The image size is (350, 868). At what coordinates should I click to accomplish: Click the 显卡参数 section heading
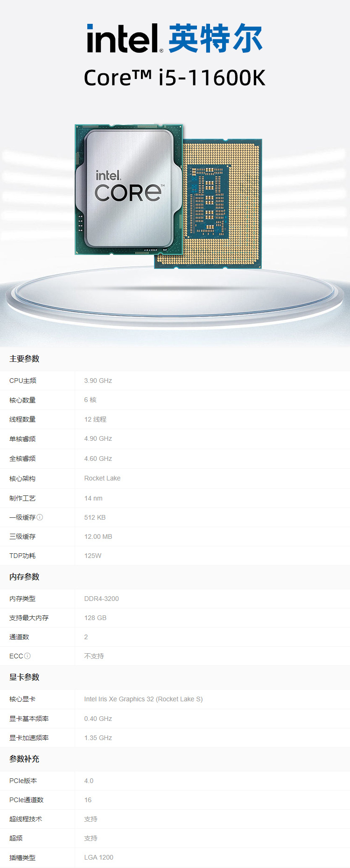[x=24, y=677]
